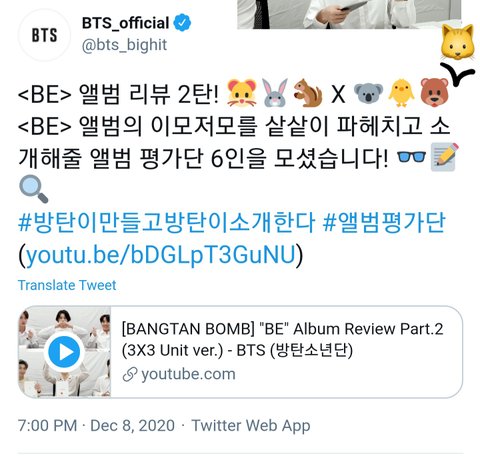Click the magnifying glass emoji
Viewport: 480px width, 456px height.
coord(34,189)
